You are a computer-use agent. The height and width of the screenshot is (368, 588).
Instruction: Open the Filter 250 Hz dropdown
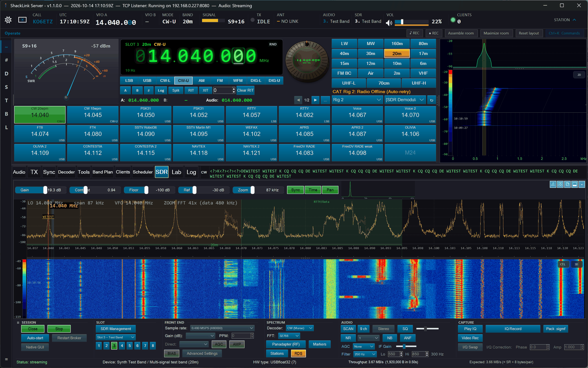point(365,354)
